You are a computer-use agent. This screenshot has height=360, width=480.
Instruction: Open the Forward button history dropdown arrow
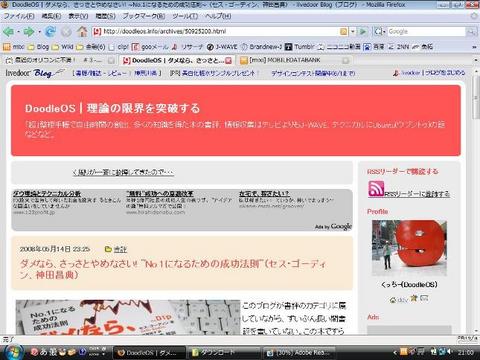tap(39, 32)
